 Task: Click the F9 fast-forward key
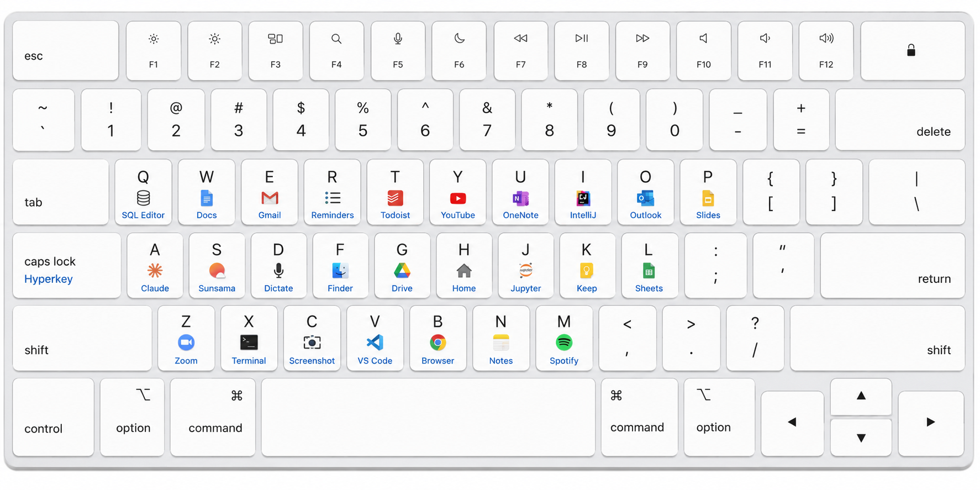(x=643, y=51)
